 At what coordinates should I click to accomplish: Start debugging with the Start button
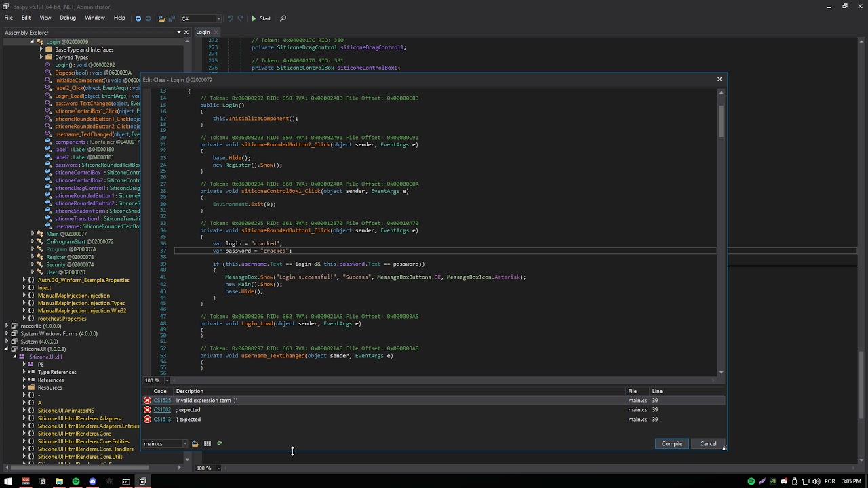(x=261, y=18)
